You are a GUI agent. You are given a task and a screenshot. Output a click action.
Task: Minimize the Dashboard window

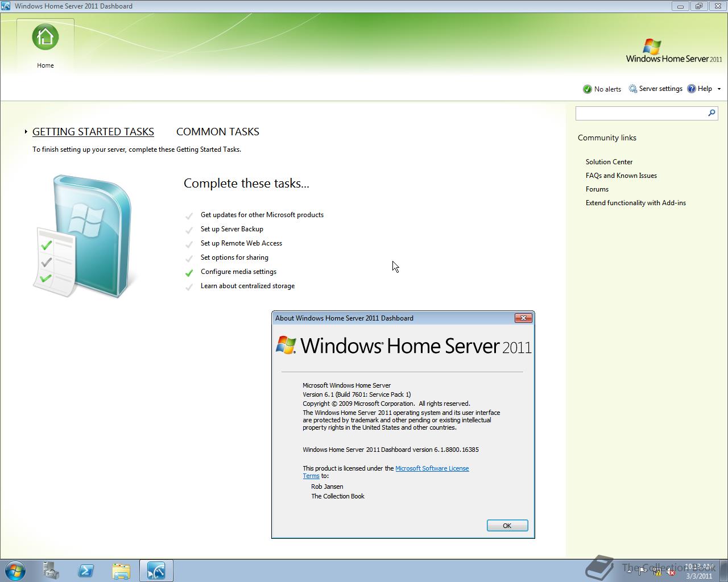click(x=680, y=6)
